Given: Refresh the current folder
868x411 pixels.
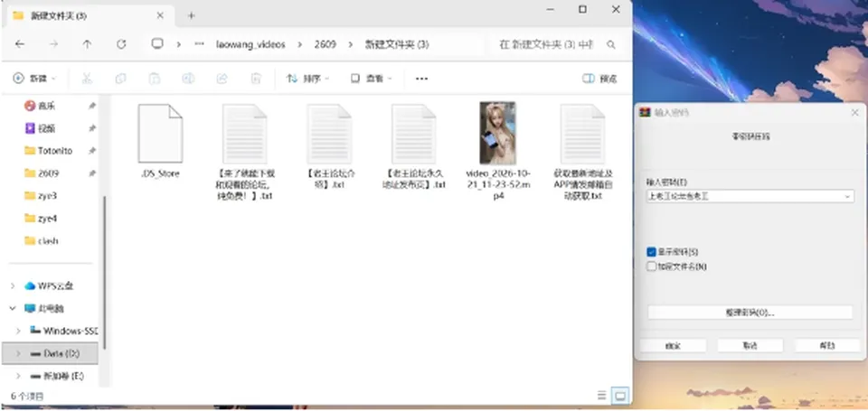Looking at the screenshot, I should pyautogui.click(x=121, y=44).
